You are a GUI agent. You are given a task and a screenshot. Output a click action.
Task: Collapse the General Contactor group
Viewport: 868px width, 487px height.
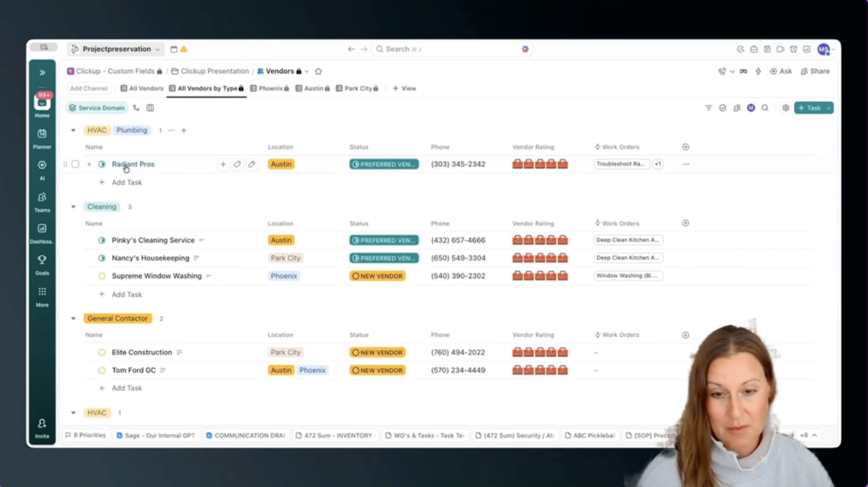pyautogui.click(x=73, y=318)
